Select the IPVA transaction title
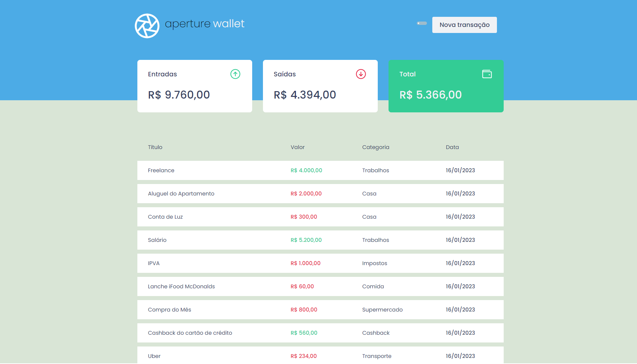The image size is (637, 364). pyautogui.click(x=154, y=263)
